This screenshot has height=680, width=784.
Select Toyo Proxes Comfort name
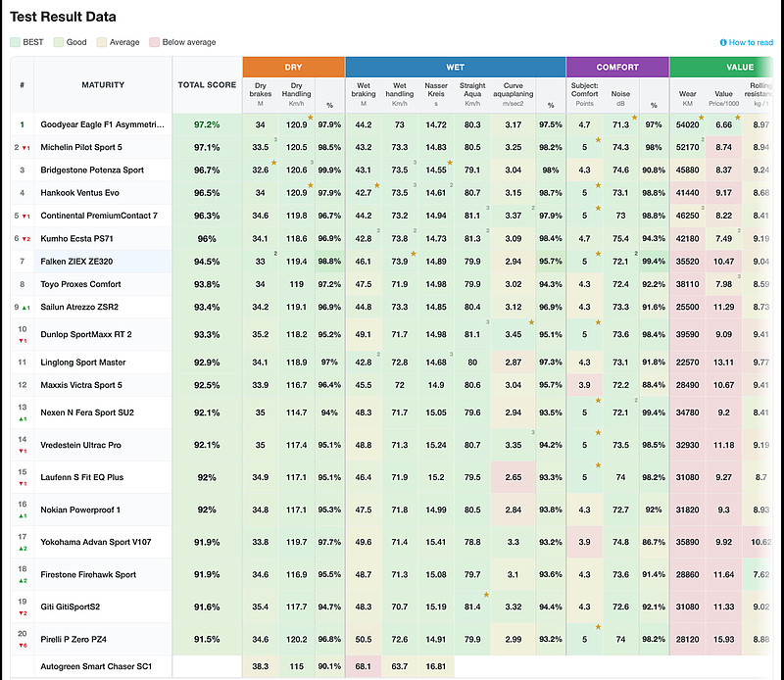[x=80, y=284]
